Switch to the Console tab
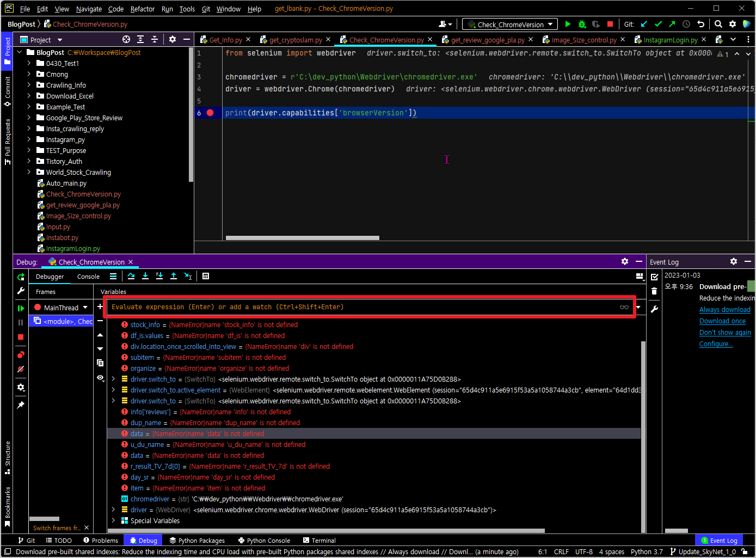This screenshot has height=558, width=756. [88, 277]
